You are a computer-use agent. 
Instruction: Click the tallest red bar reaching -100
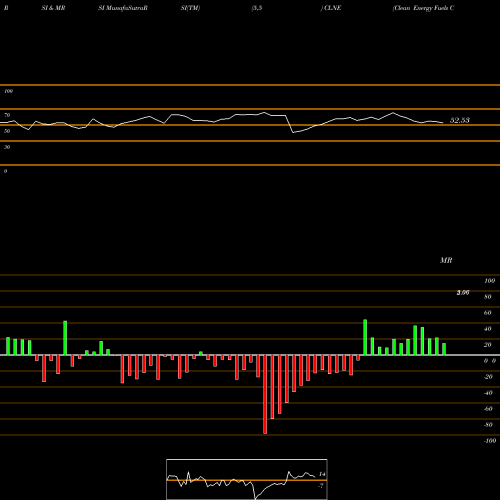pyautogui.click(x=265, y=394)
